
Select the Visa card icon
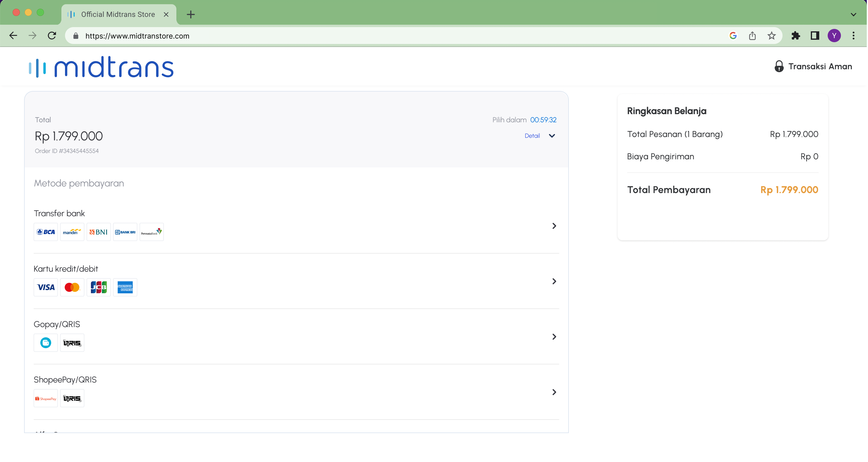point(46,287)
